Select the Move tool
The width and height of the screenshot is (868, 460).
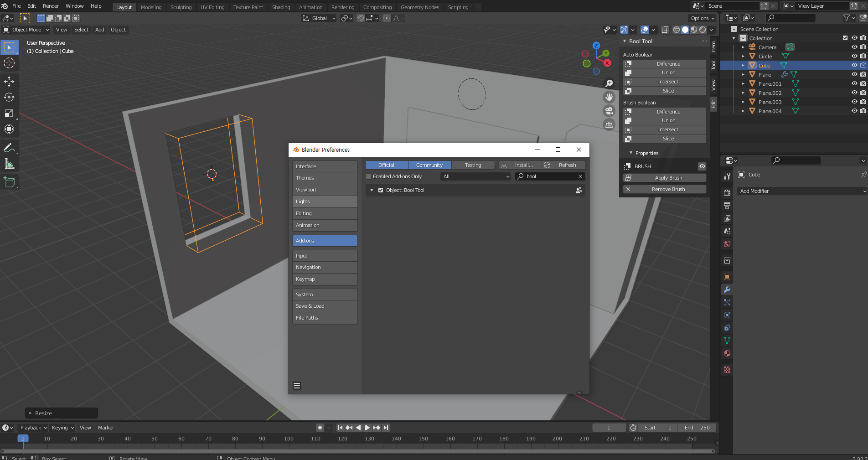(9, 82)
